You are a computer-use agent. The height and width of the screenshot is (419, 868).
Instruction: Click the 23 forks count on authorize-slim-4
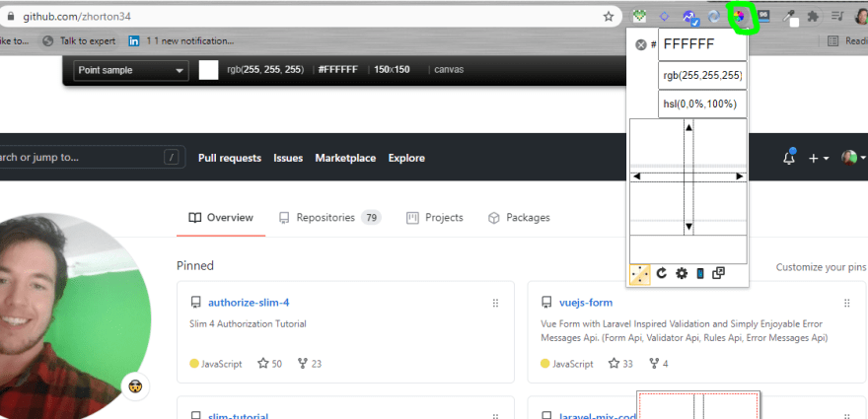310,364
